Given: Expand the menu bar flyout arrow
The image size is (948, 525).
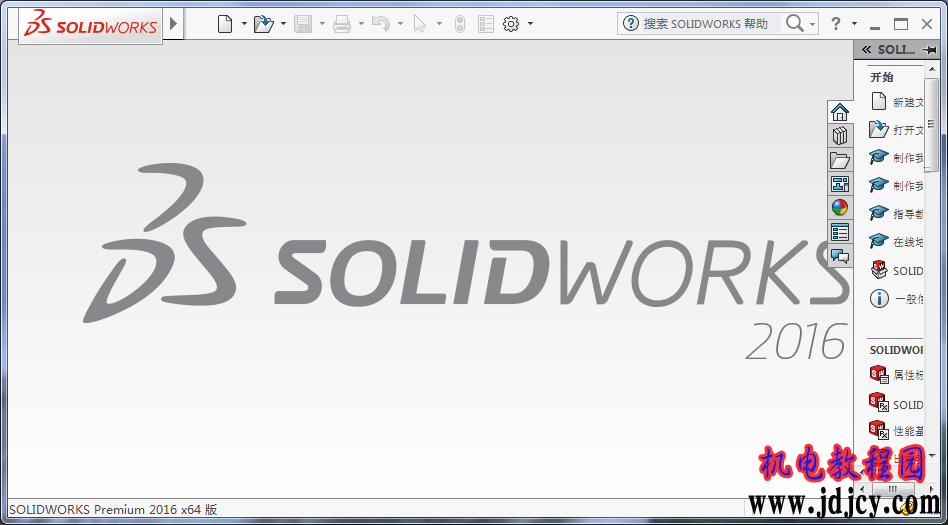Looking at the screenshot, I should coord(174,24).
